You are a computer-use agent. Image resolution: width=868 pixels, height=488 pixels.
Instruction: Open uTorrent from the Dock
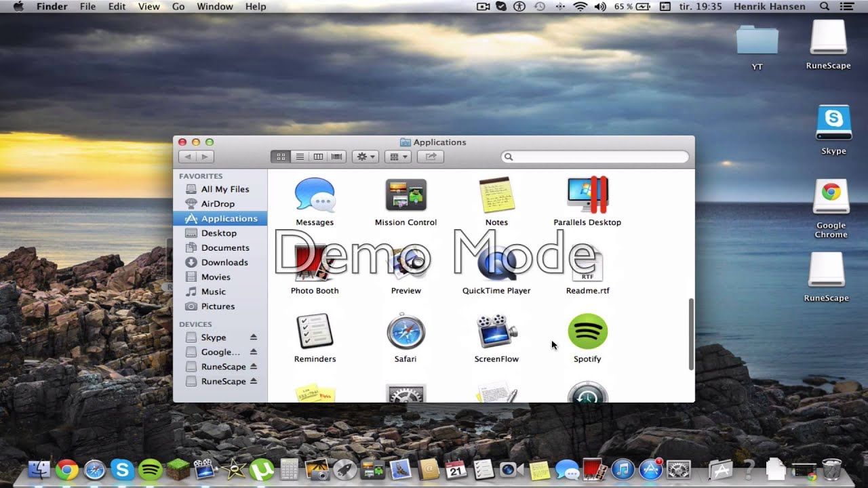[x=261, y=469]
